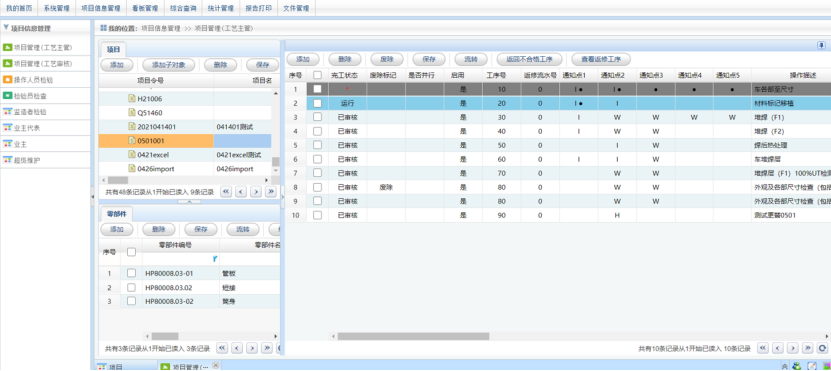Click the users icon in bottom bar
Image resolution: width=831 pixels, height=371 pixels.
[796, 366]
